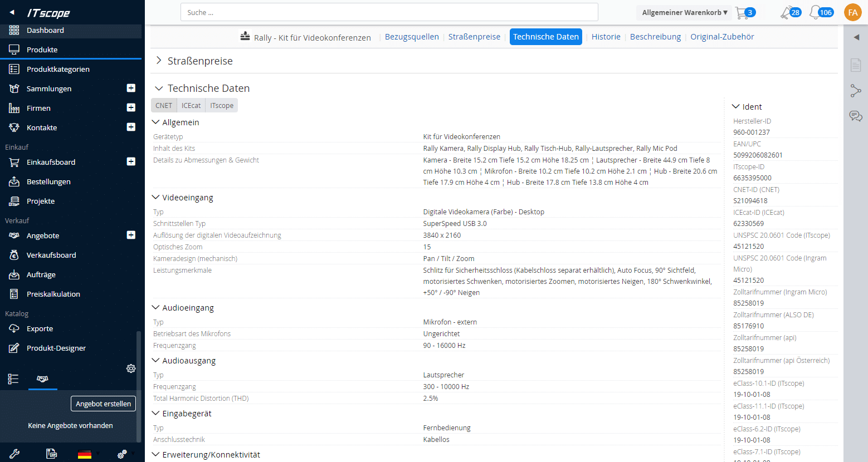This screenshot has width=868, height=462.
Task: Add a new Kontakt with plus icon
Action: (131, 127)
